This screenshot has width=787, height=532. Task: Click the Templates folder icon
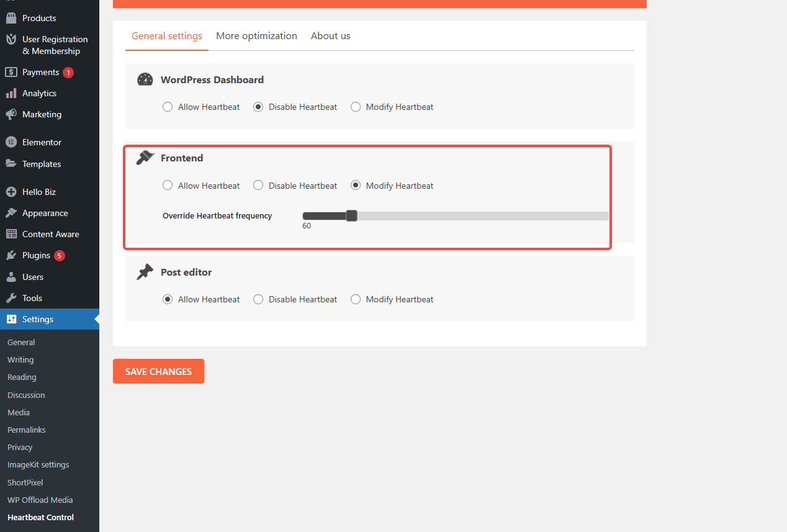11,164
